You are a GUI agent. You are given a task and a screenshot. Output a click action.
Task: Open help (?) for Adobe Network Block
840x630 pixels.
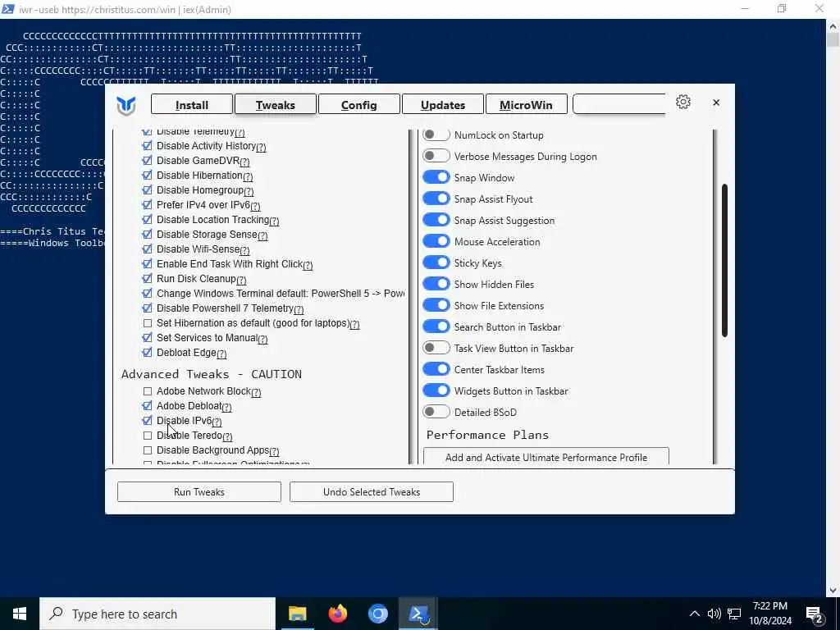(x=256, y=393)
